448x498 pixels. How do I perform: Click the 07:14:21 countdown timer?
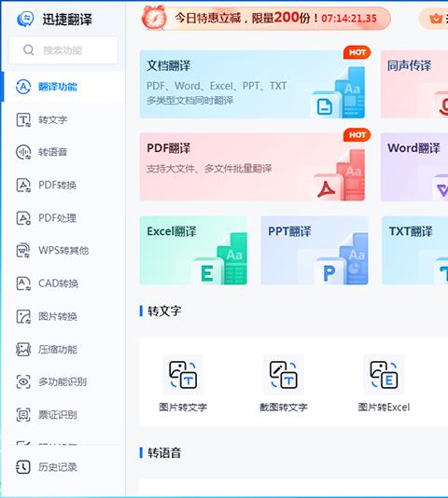349,19
